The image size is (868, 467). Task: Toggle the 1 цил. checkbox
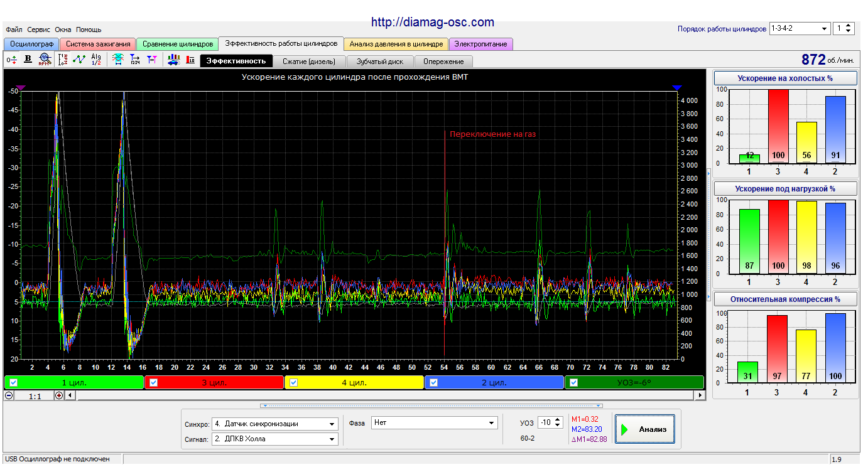pyautogui.click(x=13, y=382)
